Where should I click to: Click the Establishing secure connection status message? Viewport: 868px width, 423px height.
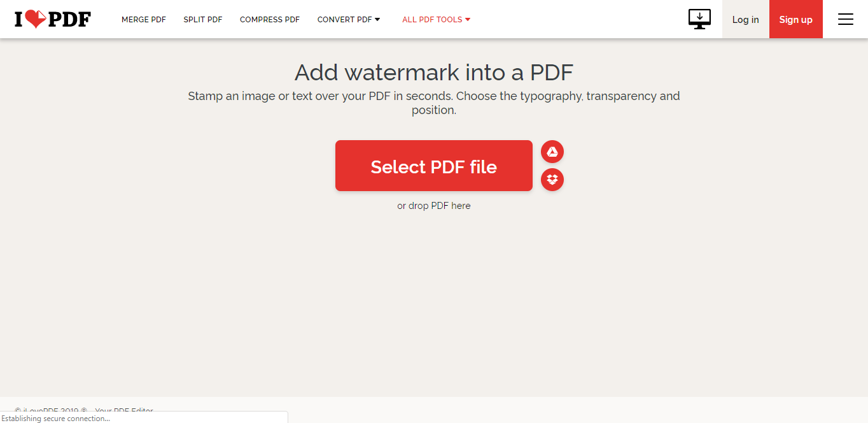coord(57,418)
